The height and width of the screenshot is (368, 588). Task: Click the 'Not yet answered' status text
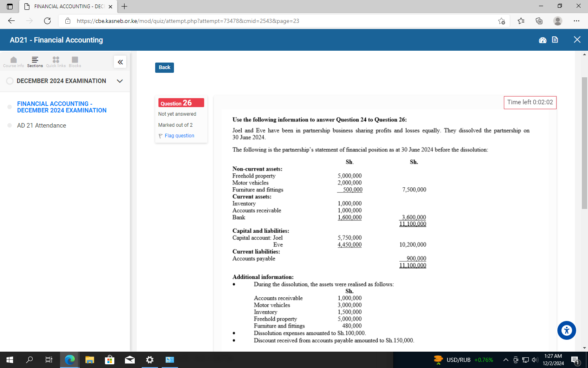177,114
